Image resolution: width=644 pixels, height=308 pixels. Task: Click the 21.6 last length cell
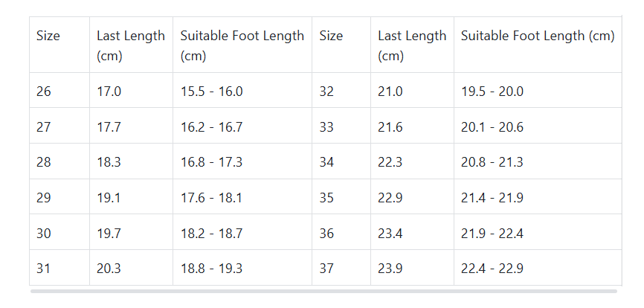tap(390, 127)
